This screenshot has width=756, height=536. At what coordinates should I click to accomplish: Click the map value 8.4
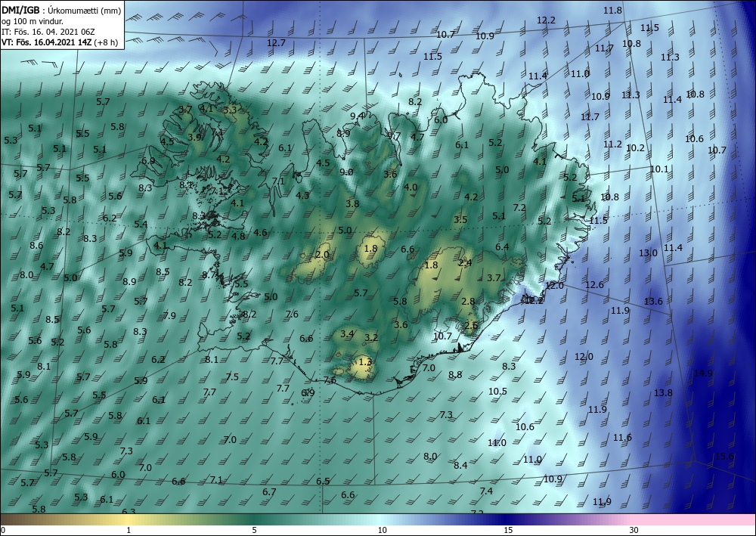(461, 465)
